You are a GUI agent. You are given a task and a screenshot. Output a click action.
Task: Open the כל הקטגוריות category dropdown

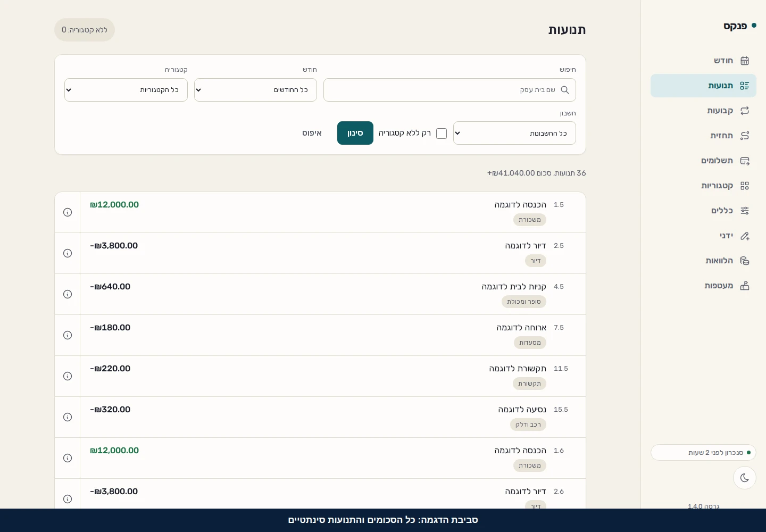[126, 90]
